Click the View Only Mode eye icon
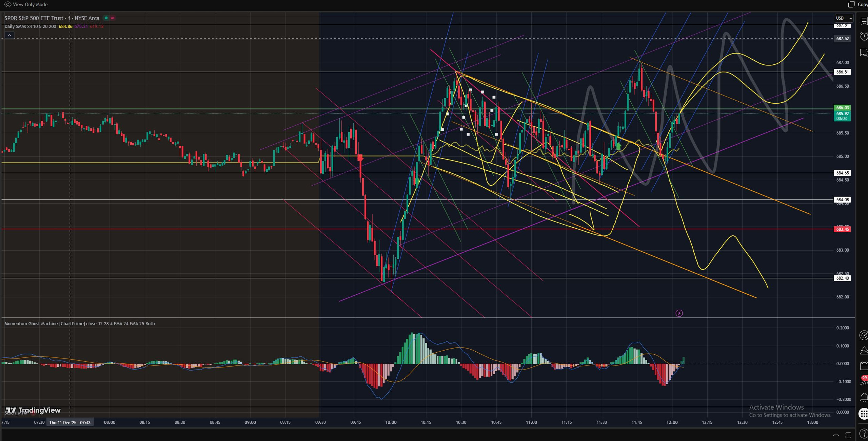The image size is (868, 441). [x=7, y=4]
